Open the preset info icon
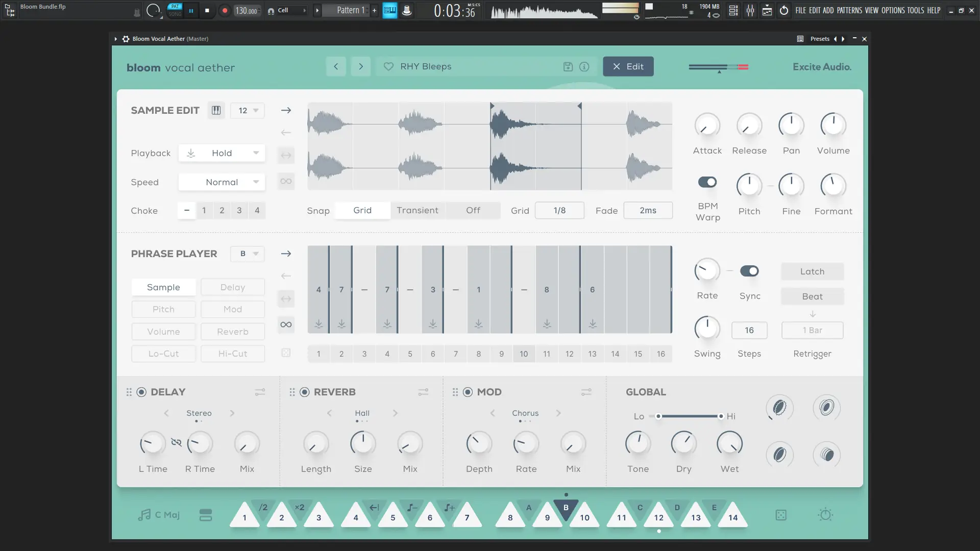Screen dimensions: 980x551 pos(584,67)
